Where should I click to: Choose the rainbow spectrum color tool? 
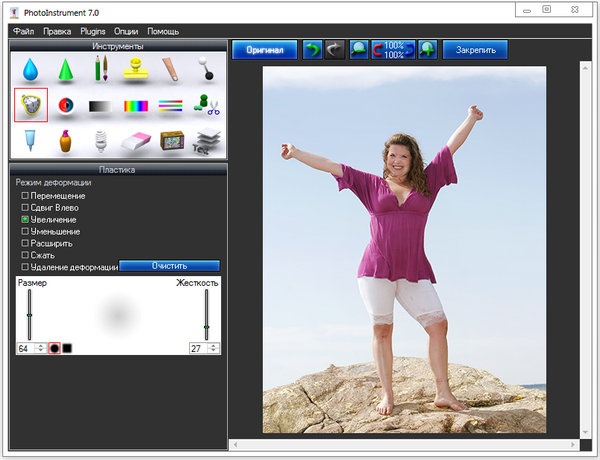point(136,106)
